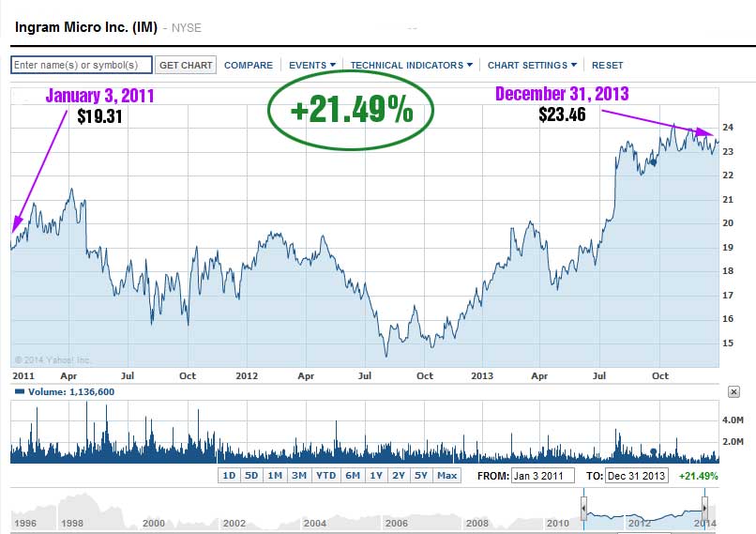Click year 2006 in overview timeline

pos(397,523)
